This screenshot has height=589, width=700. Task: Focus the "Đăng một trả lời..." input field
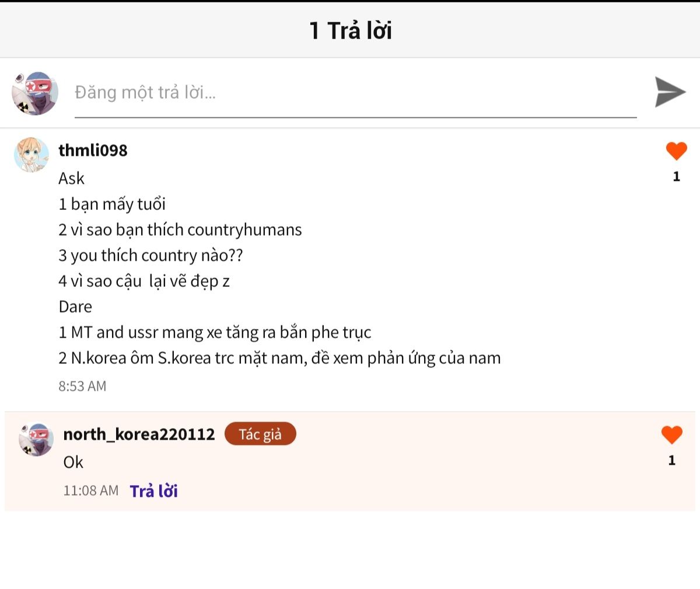(x=355, y=93)
